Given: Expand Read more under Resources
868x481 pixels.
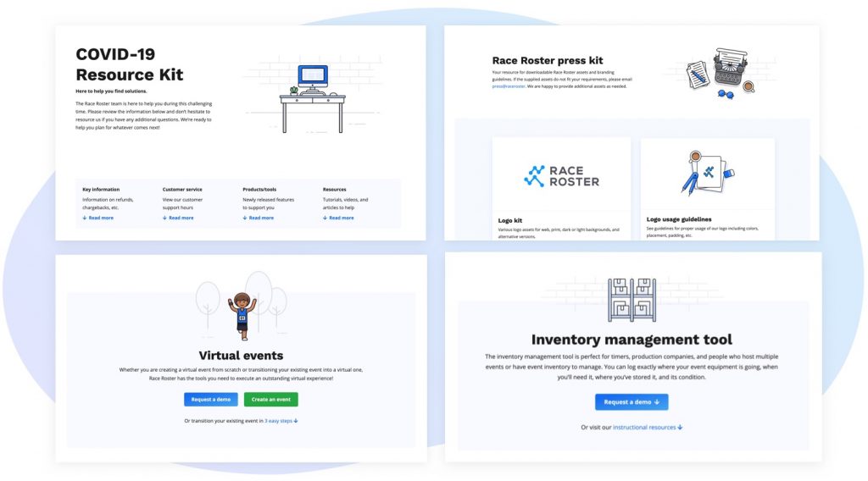Looking at the screenshot, I should (x=338, y=218).
